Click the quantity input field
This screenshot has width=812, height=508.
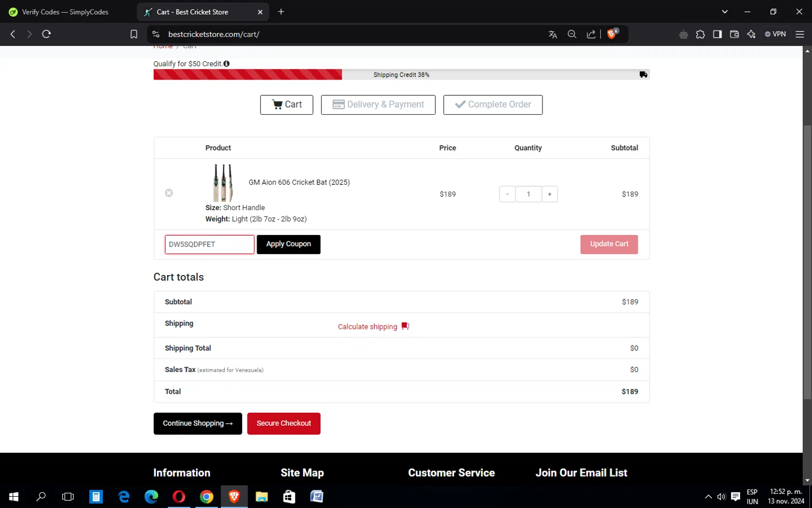pyautogui.click(x=528, y=194)
